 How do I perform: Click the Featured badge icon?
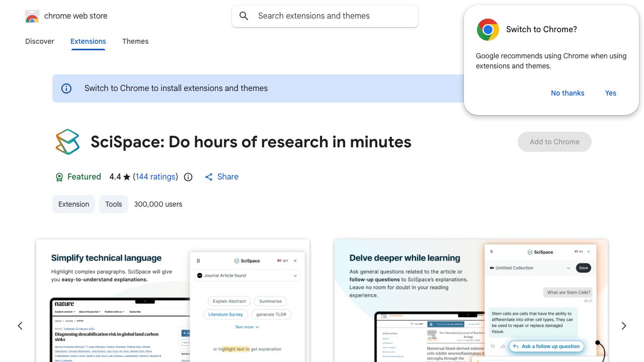click(59, 177)
